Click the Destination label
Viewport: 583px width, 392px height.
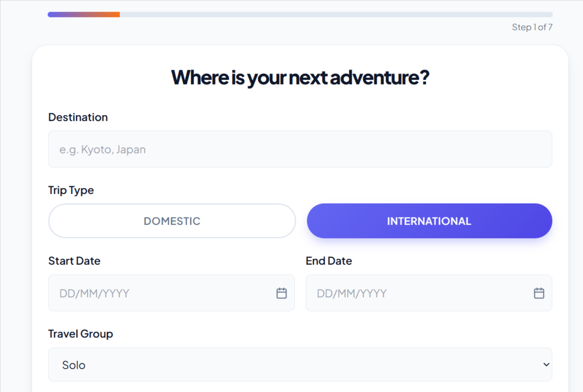(78, 117)
